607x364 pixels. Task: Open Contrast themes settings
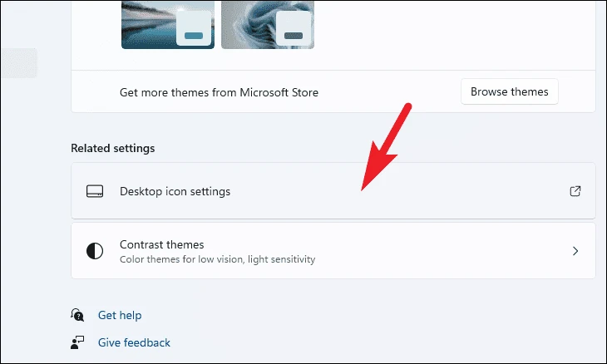pos(333,251)
